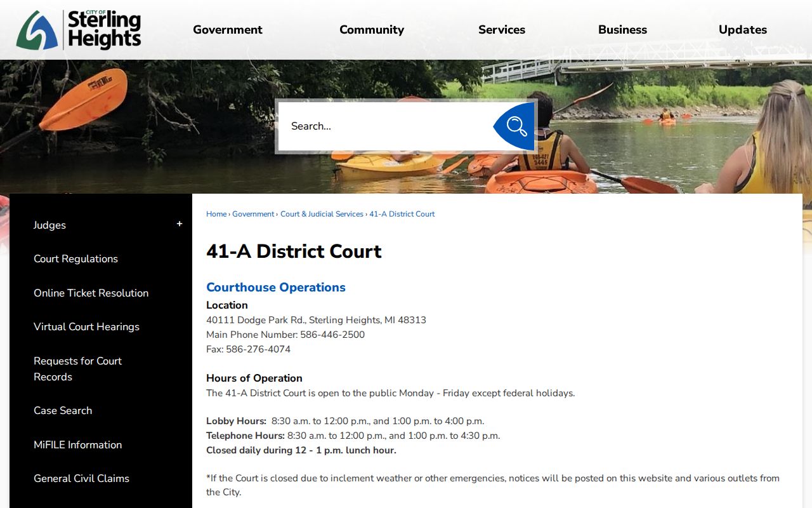812x508 pixels.
Task: Open the Government menu
Action: (x=228, y=30)
